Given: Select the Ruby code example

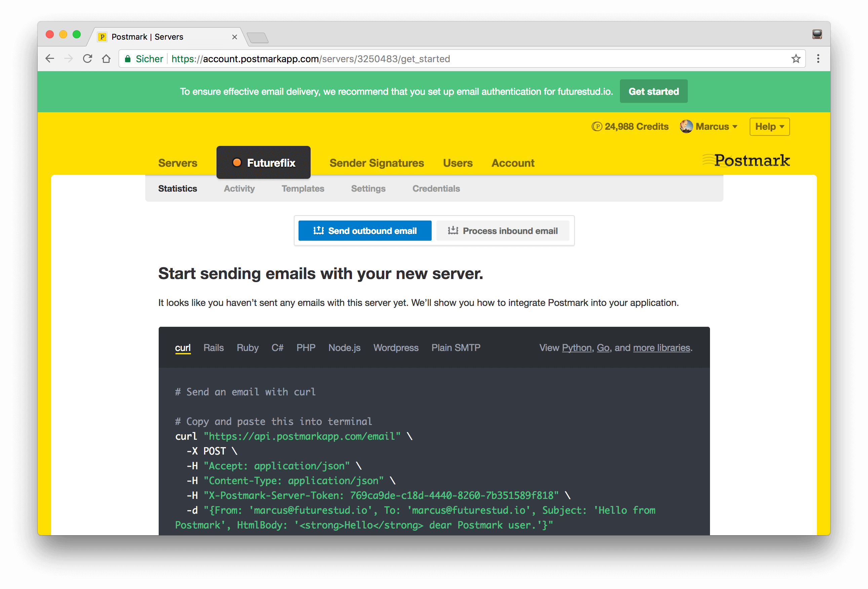Looking at the screenshot, I should point(248,348).
